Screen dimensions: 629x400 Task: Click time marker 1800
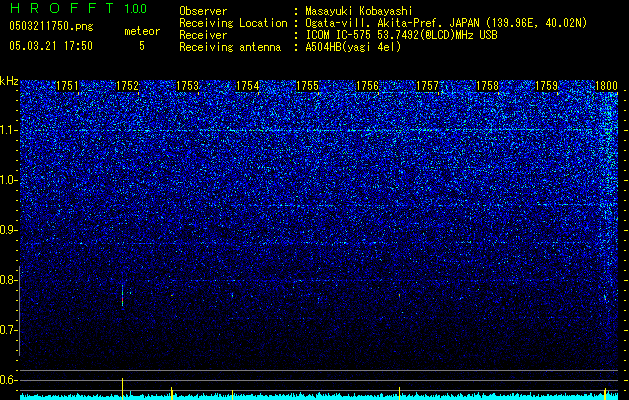pos(606,86)
